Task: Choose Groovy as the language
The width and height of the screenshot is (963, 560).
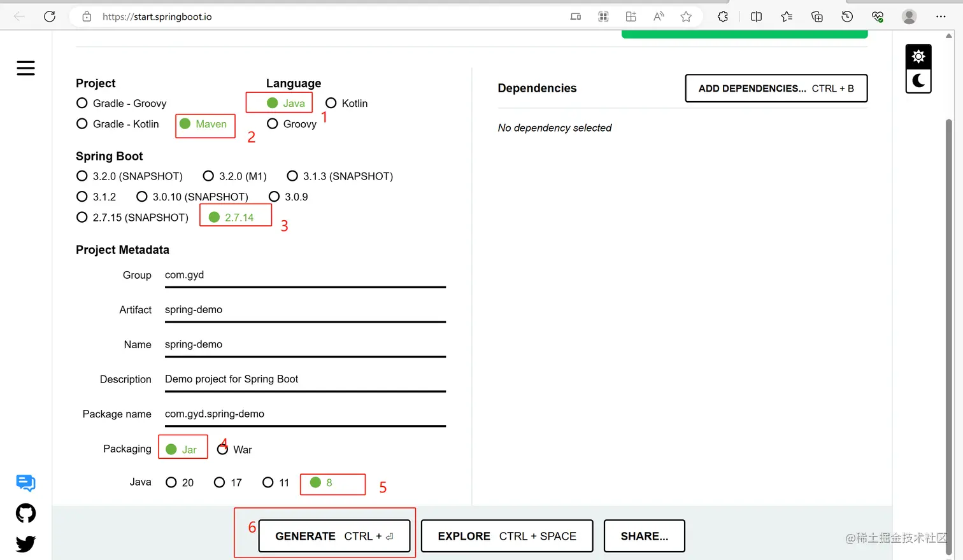Action: 292,123
